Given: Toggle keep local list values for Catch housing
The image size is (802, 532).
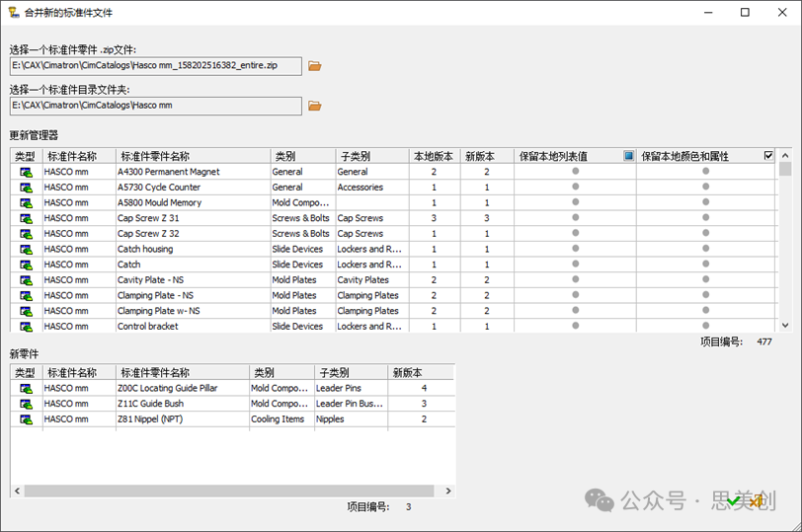Looking at the screenshot, I should click(576, 249).
